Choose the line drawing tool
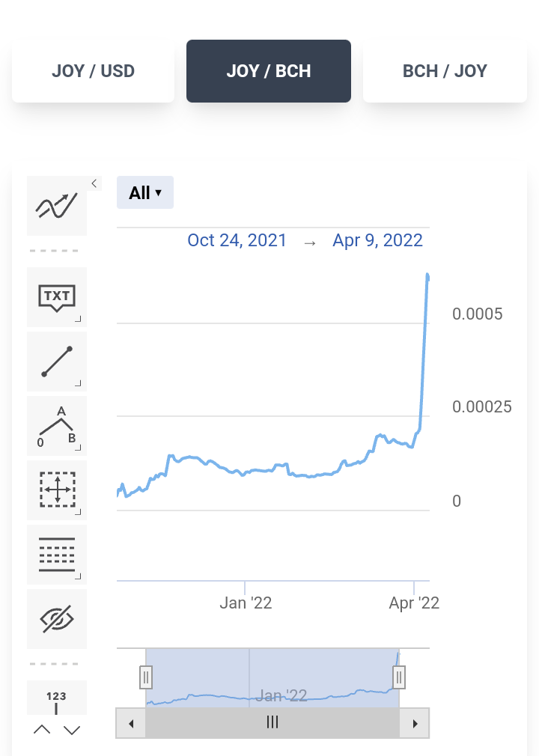This screenshot has height=756, width=539. pyautogui.click(x=57, y=362)
